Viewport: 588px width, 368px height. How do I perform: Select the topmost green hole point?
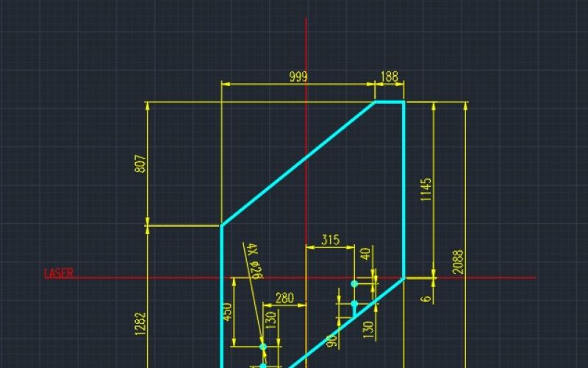pos(354,283)
